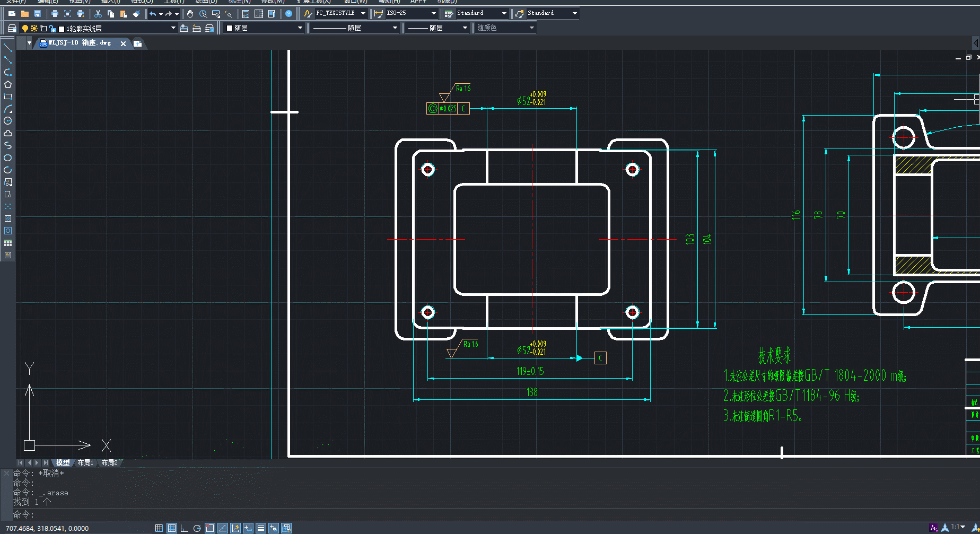The height and width of the screenshot is (534, 980).
Task: Click the Print icon in toolbar
Action: tap(55, 13)
